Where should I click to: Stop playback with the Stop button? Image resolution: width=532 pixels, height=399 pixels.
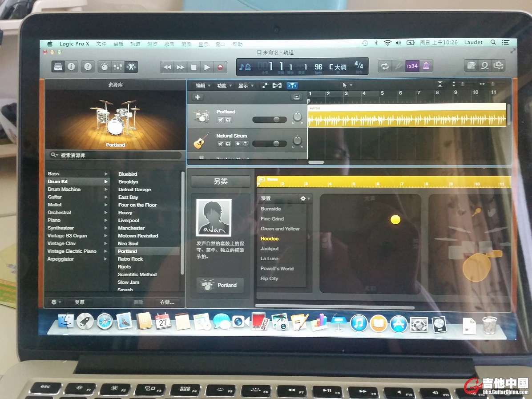(x=194, y=67)
